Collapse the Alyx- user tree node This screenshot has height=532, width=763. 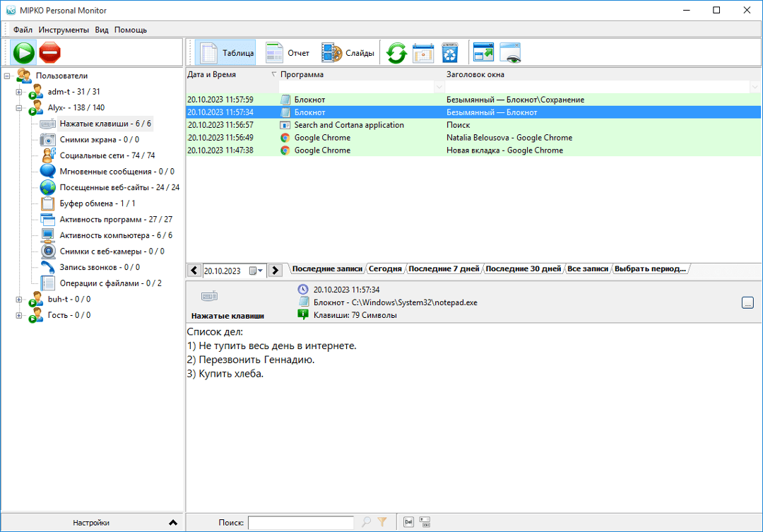tap(19, 108)
